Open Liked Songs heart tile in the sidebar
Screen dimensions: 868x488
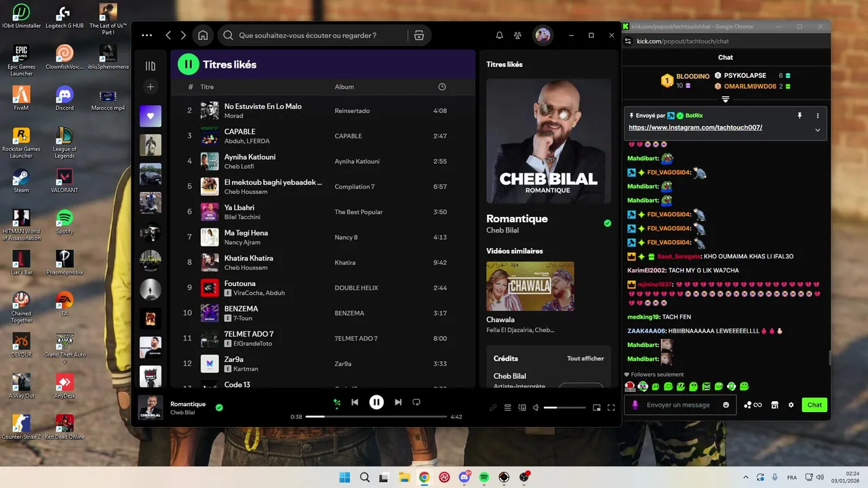[151, 116]
